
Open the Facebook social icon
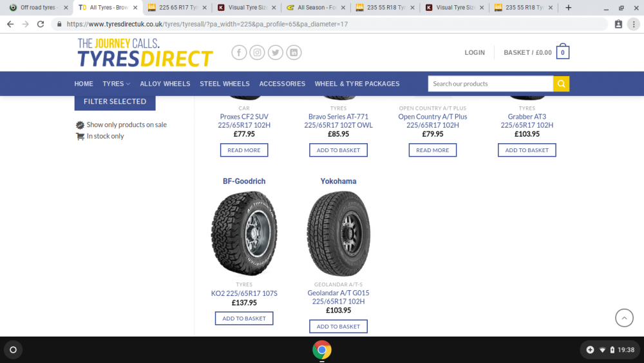click(x=239, y=53)
